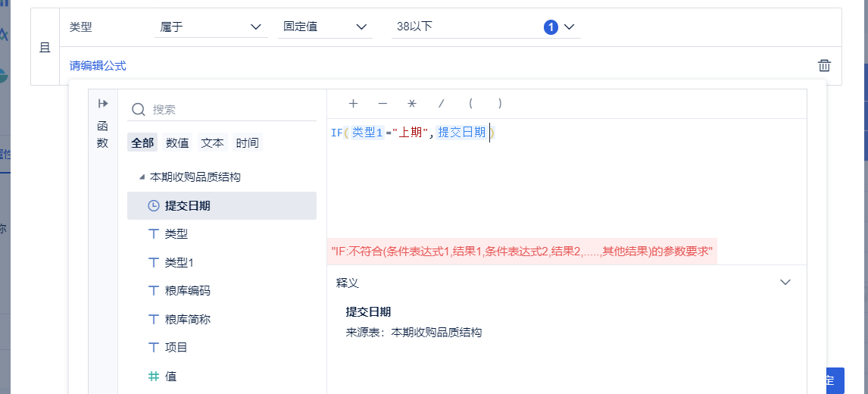Insert the minus operator
Image resolution: width=868 pixels, height=394 pixels.
click(382, 103)
